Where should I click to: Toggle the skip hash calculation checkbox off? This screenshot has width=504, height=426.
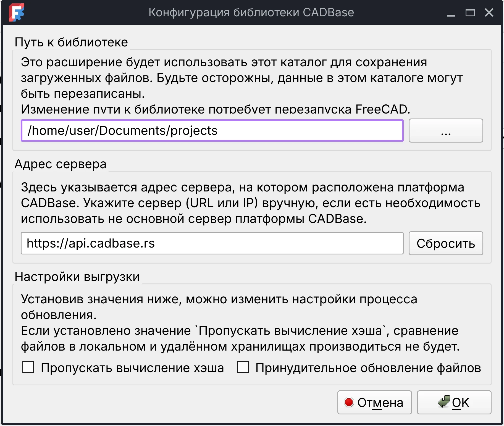coord(28,367)
